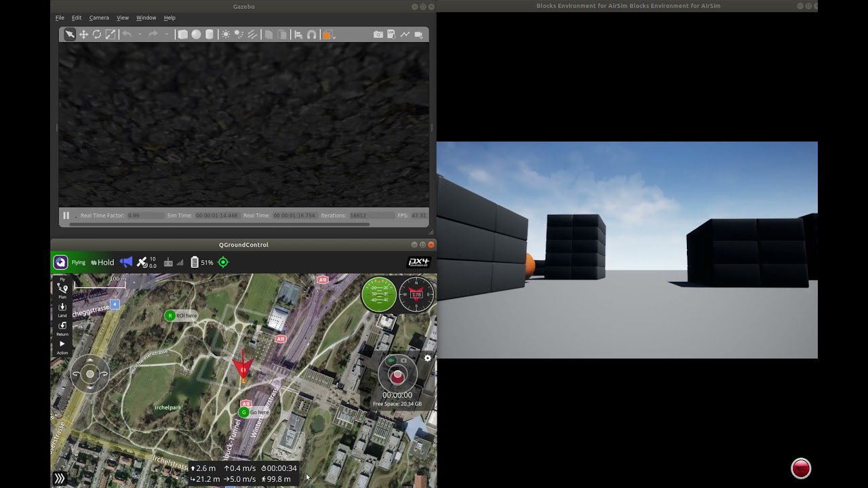The image size is (868, 488).
Task: Open the Gazebo Window menu
Action: click(x=146, y=18)
